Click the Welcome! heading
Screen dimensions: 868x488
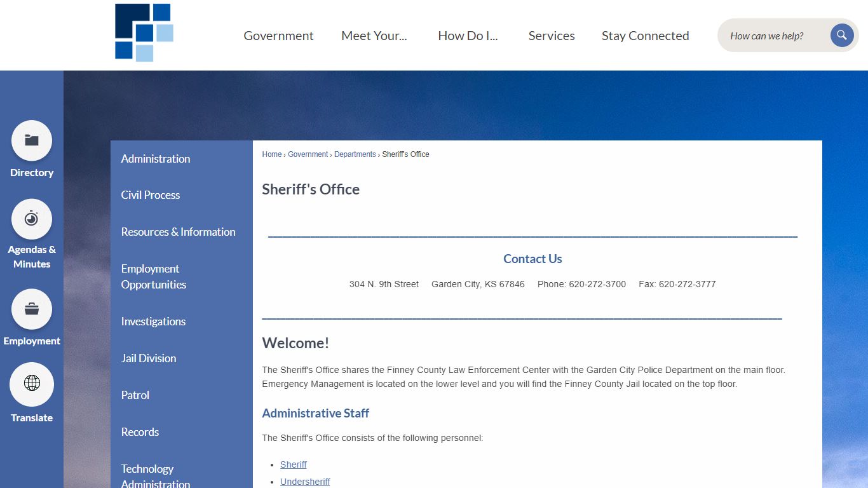tap(295, 343)
